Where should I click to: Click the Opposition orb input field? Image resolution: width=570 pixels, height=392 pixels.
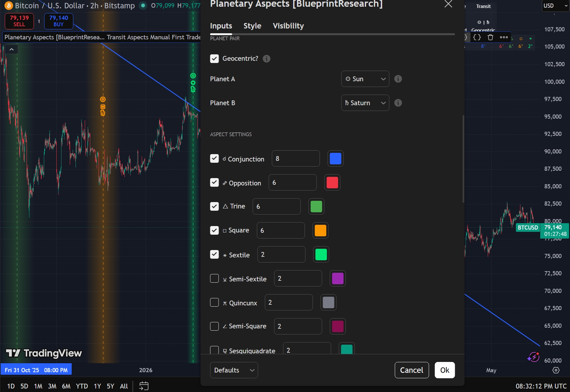point(293,183)
